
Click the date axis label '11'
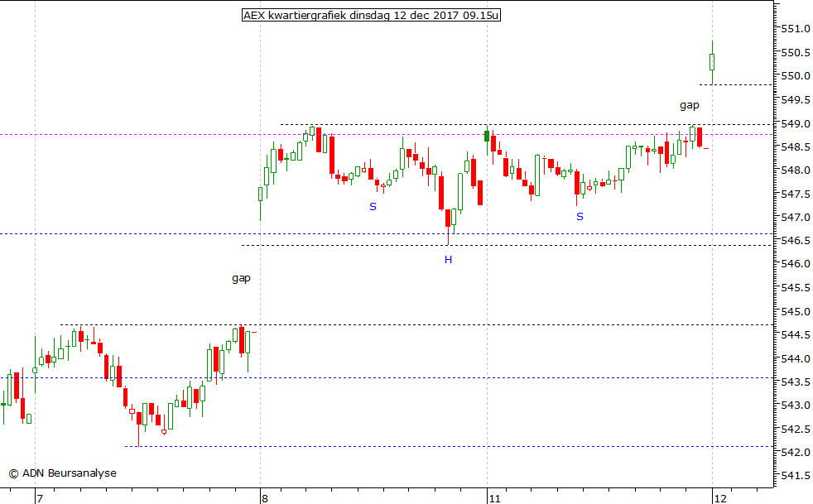[x=494, y=498]
